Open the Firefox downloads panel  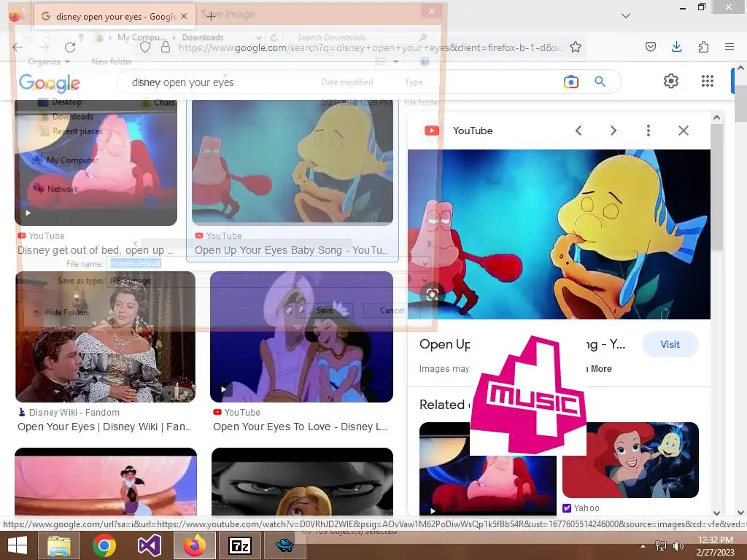pyautogui.click(x=676, y=47)
